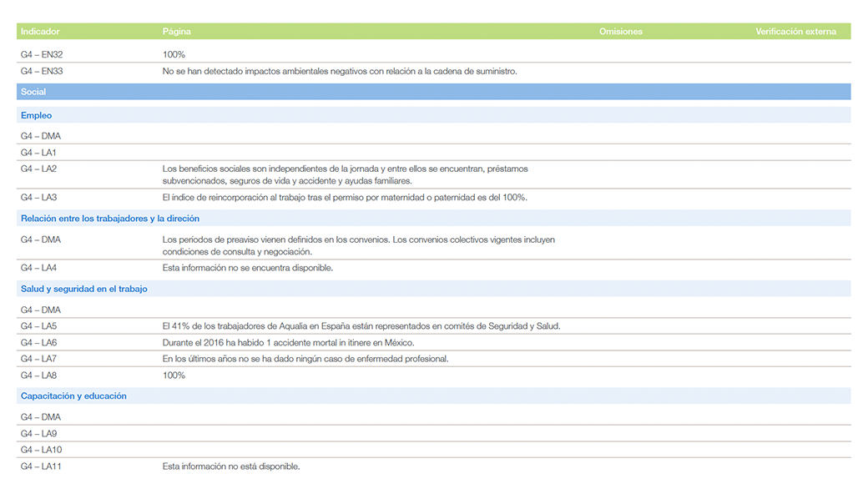Screen dimensions: 868x504
Task: Click the enfermedad profesional description
Action: [305, 359]
